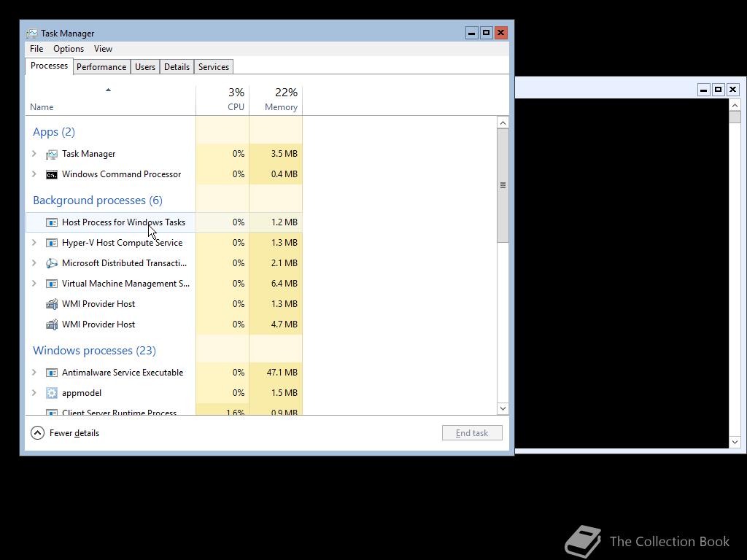Click the Task Manager app row icon
The height and width of the screenshot is (560, 747).
pos(52,155)
